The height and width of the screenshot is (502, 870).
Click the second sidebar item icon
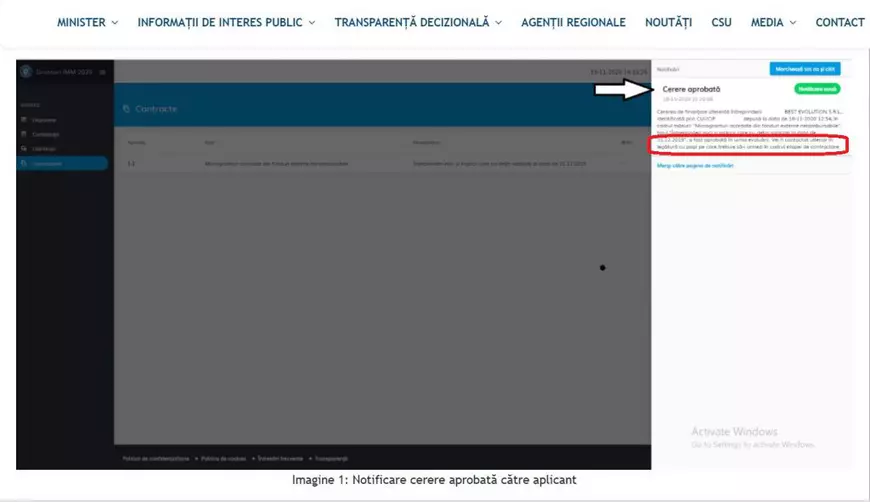coord(25,134)
